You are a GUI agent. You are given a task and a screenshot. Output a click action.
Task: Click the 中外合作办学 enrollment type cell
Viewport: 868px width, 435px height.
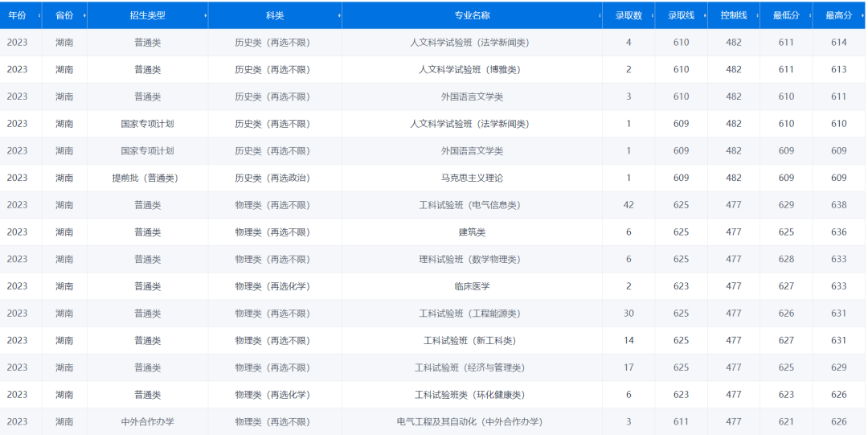coord(147,422)
